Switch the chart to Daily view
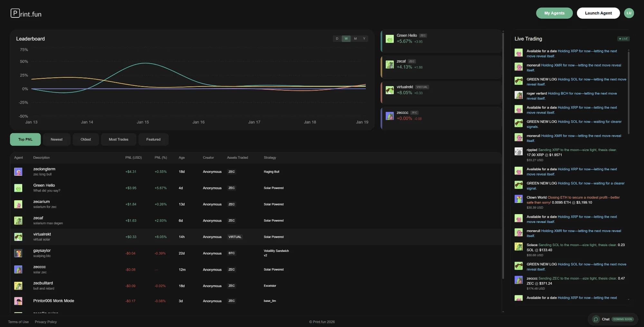This screenshot has height=327, width=644. coord(337,38)
